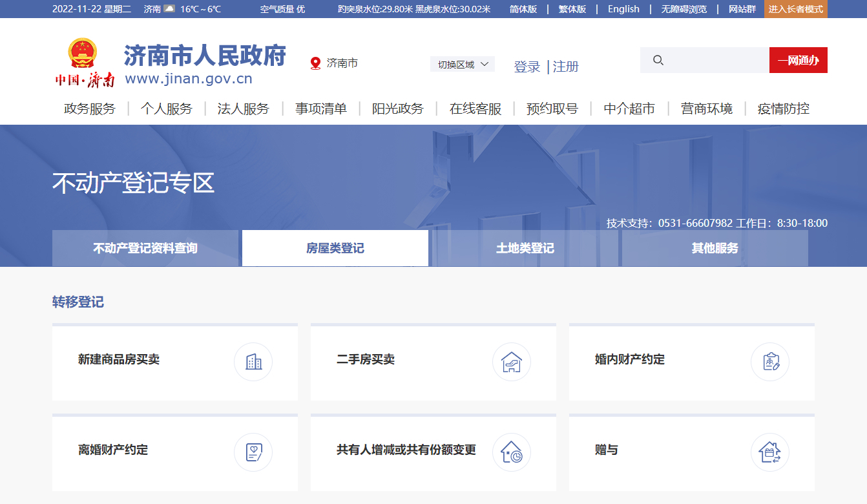The height and width of the screenshot is (504, 867).
Task: Click the search magnifier icon
Action: click(x=658, y=60)
